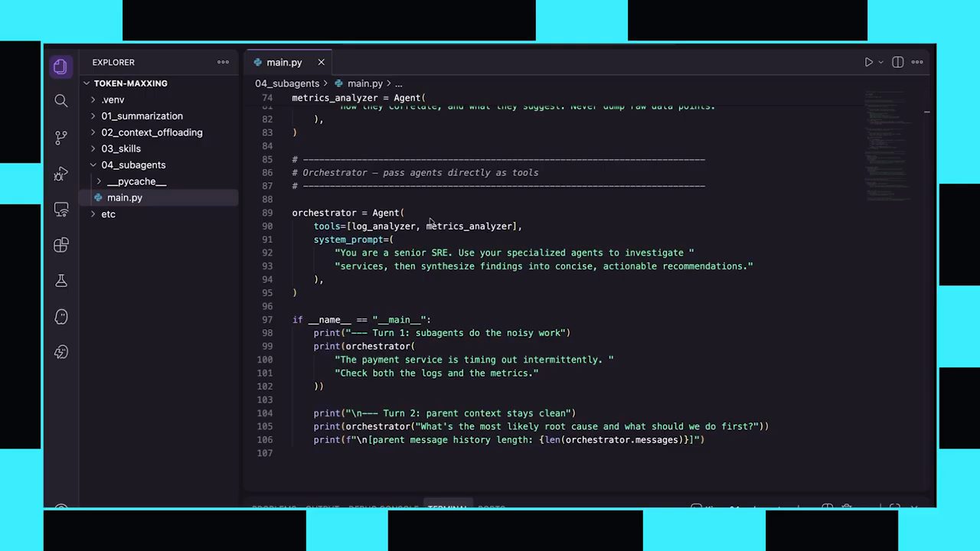Viewport: 980px width, 551px height.
Task: Open Explorer's Views and More Actions menu
Action: point(223,62)
